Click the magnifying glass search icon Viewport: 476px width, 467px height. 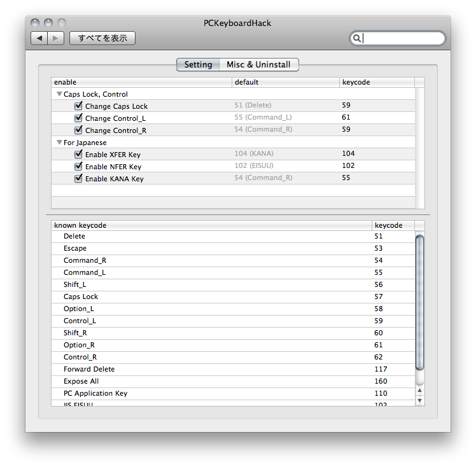click(x=357, y=38)
